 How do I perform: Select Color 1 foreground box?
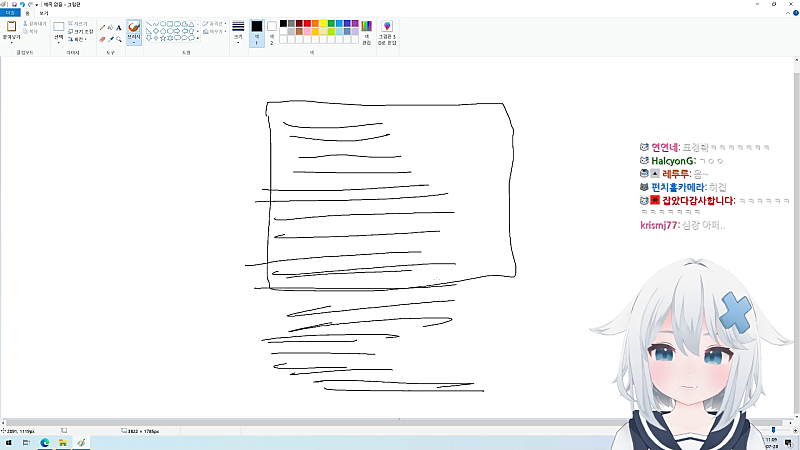[257, 33]
